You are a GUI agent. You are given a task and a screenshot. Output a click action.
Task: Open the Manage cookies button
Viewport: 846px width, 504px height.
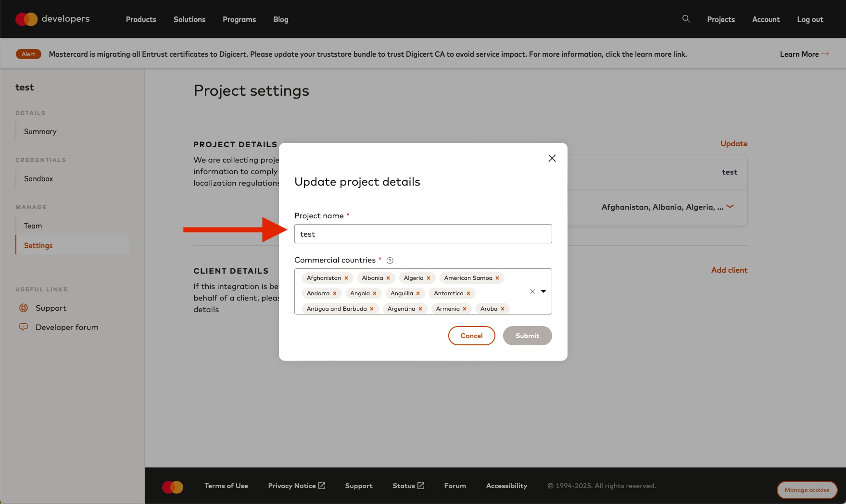[807, 490]
